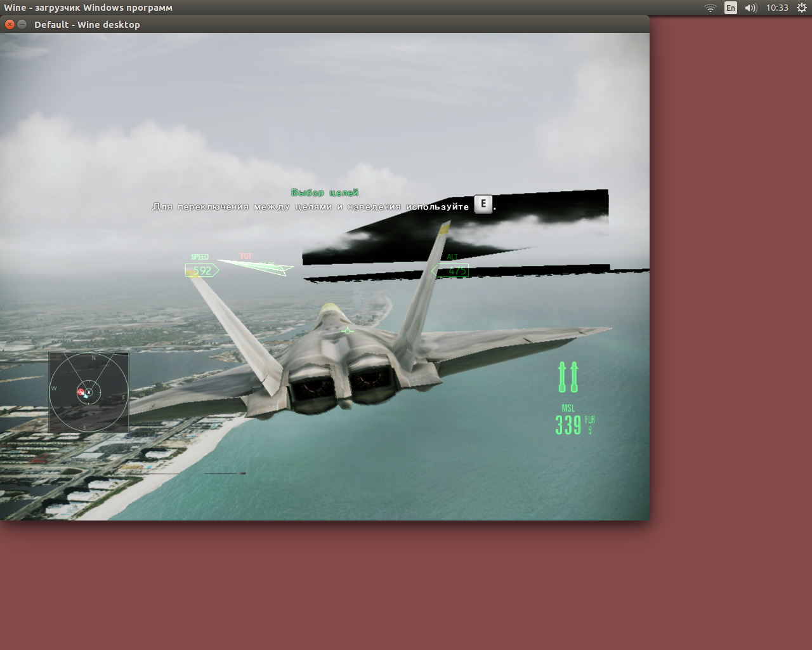Click the Wine top panel application title
Image resolution: width=812 pixels, height=650 pixels.
click(88, 8)
